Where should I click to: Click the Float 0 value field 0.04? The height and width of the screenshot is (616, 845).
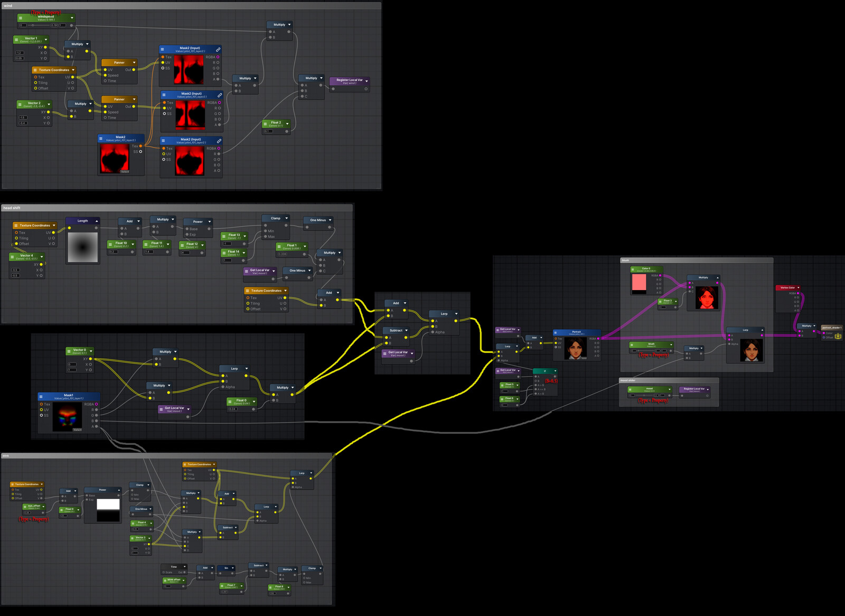[233, 409]
